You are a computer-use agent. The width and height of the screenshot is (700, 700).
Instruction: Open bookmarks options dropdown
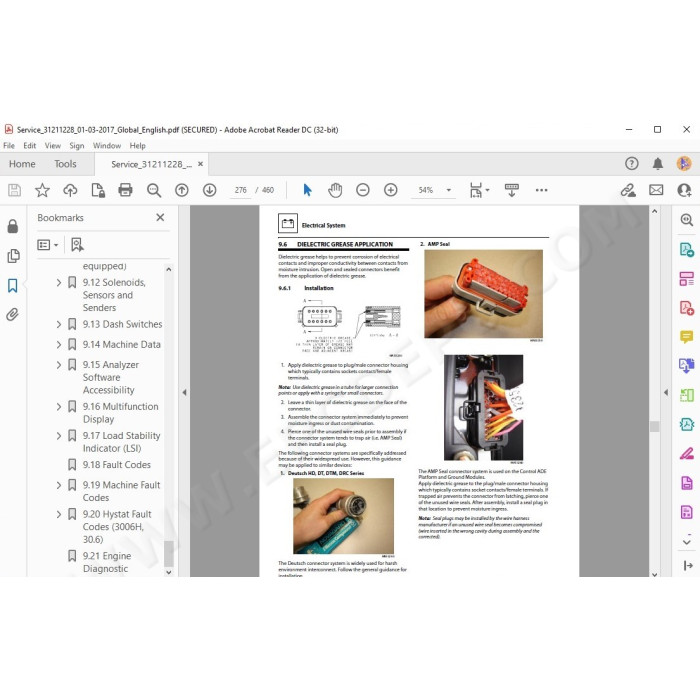click(48, 245)
